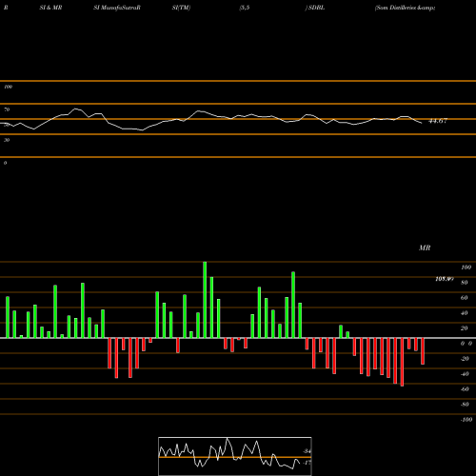
Task: Click the last red bar of MR histogram
Action: pyautogui.click(x=423, y=351)
